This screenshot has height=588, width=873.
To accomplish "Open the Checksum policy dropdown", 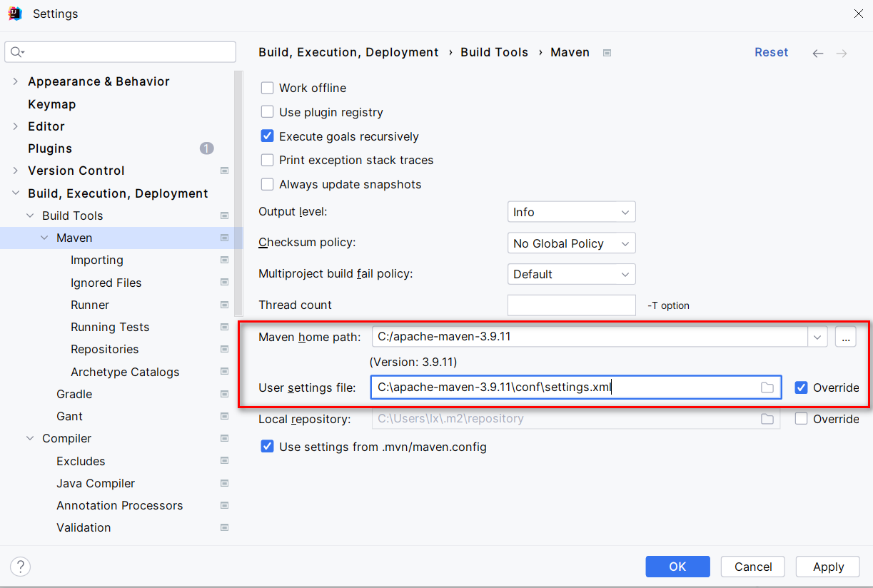I will click(571, 243).
